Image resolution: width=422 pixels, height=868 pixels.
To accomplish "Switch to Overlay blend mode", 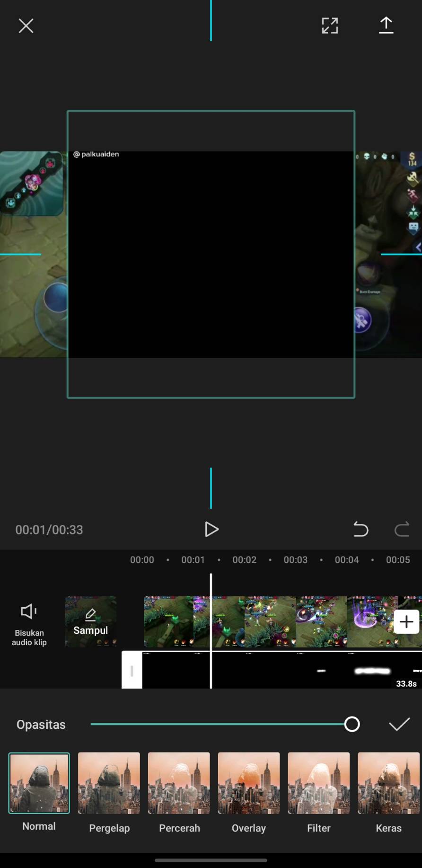I will [x=249, y=783].
